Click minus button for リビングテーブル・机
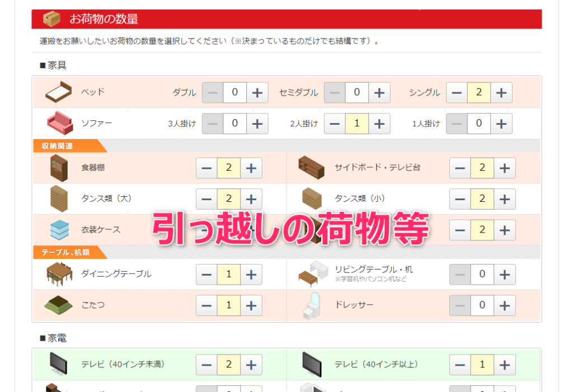The height and width of the screenshot is (392, 573). click(460, 275)
